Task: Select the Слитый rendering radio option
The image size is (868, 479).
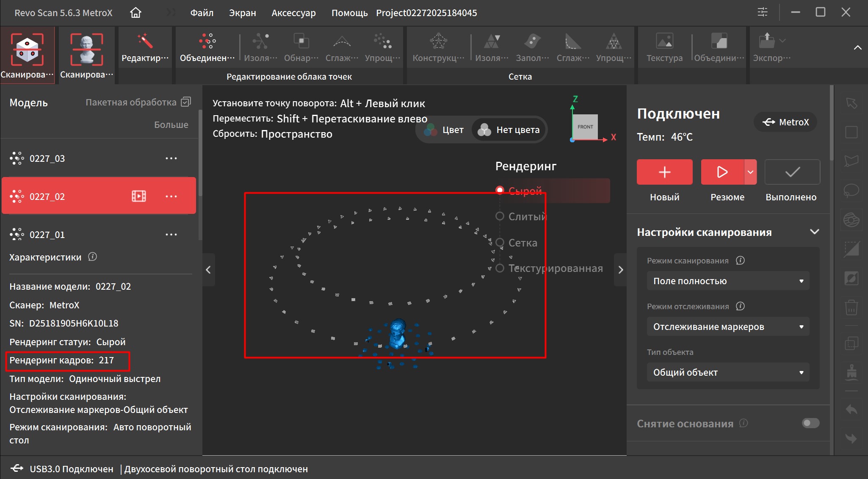Action: pyautogui.click(x=500, y=216)
